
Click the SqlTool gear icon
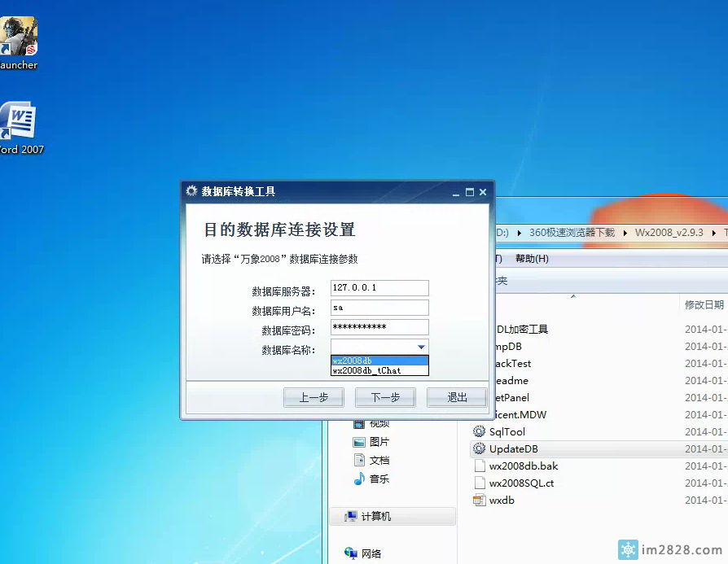tap(479, 432)
